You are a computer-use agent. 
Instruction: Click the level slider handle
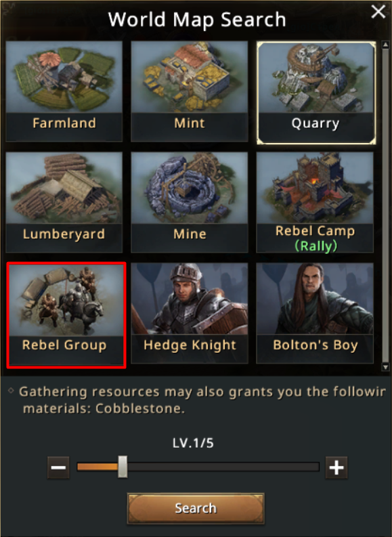point(123,467)
